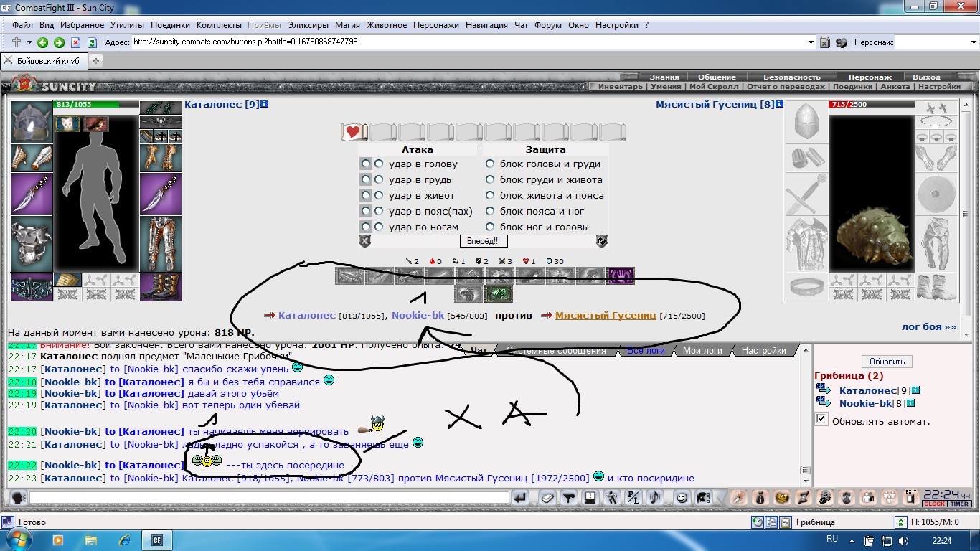Open Windows Explorer folder in taskbar
The height and width of the screenshot is (551, 980).
(91, 540)
